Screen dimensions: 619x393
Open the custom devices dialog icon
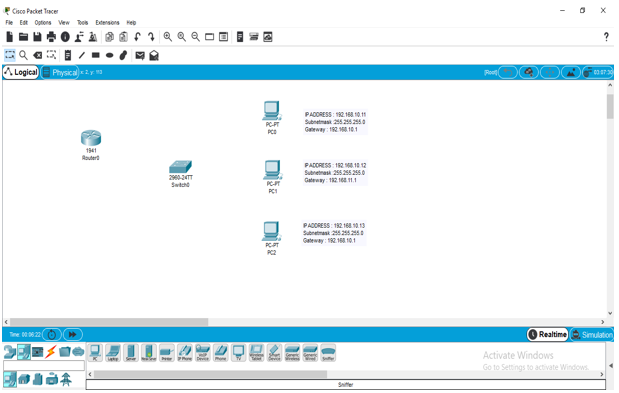pyautogui.click(x=240, y=37)
